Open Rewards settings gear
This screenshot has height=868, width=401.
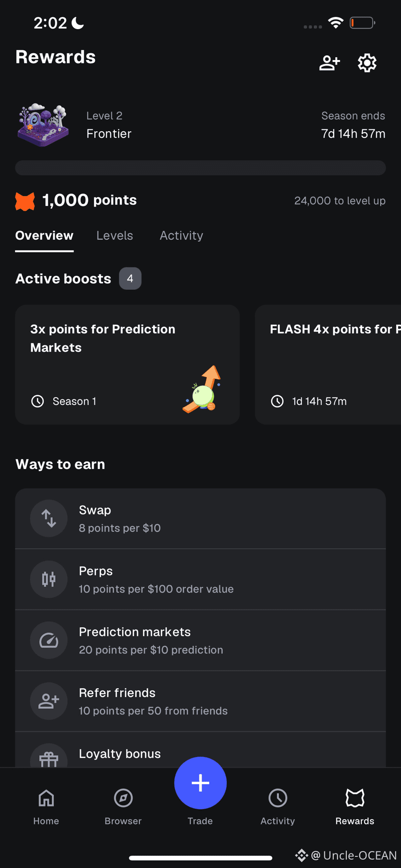tap(367, 63)
